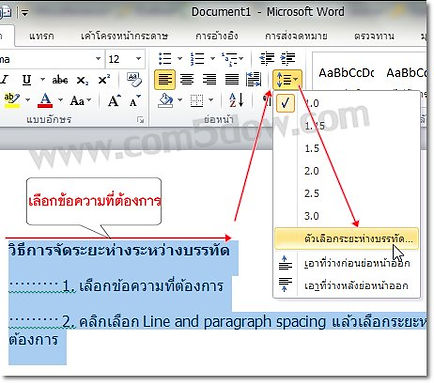Image resolution: width=434 pixels, height=383 pixels.
Task: Open Quick Access Toolbar customize arrow
Action: click(x=25, y=13)
